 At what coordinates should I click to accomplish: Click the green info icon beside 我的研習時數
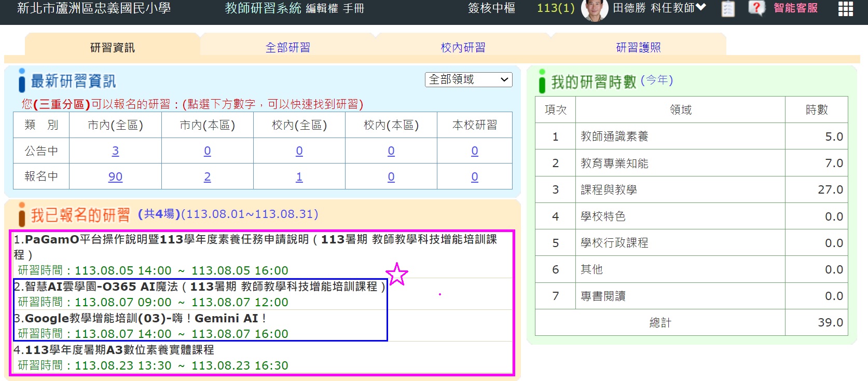[x=542, y=81]
